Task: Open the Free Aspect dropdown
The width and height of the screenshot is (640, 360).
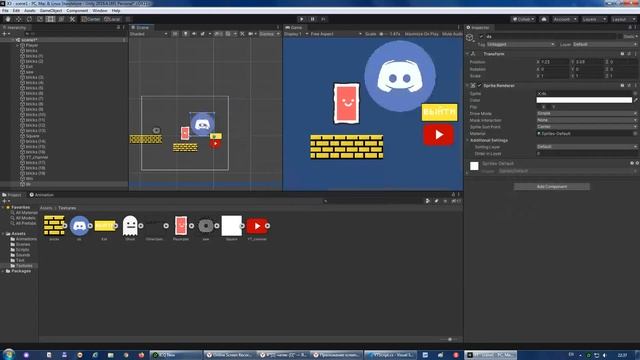Action: (x=336, y=34)
